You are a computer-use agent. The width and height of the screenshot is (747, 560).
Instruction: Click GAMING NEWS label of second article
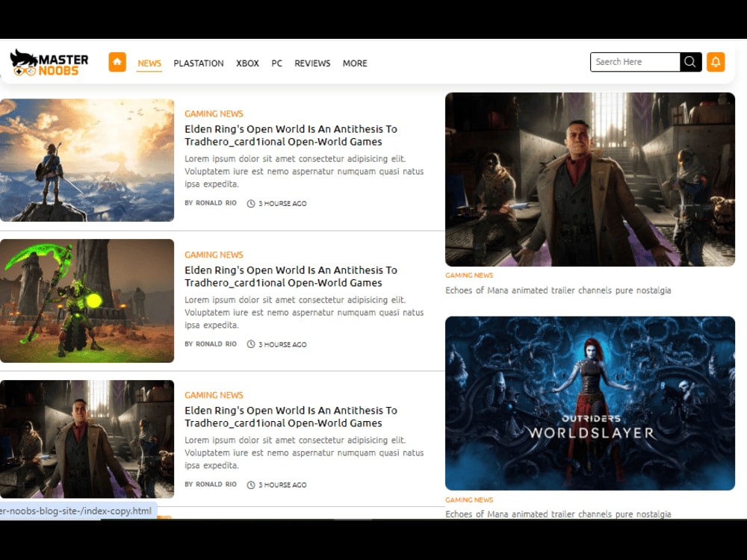click(214, 255)
